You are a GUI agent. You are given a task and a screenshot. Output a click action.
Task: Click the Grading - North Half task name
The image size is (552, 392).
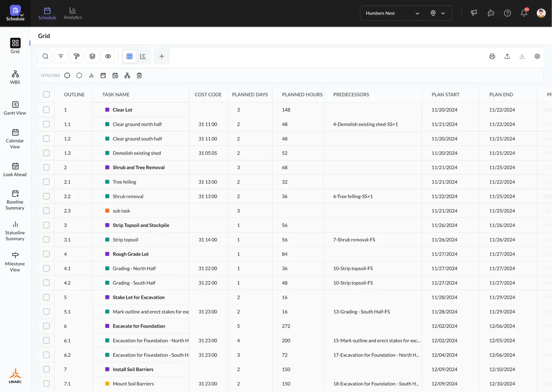tap(134, 269)
